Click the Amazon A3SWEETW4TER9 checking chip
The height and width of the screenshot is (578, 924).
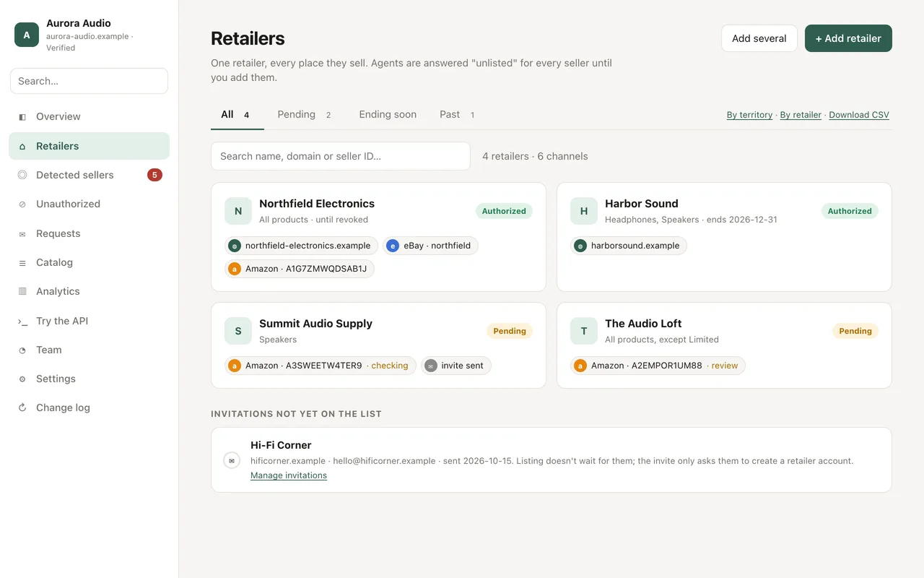tap(321, 366)
